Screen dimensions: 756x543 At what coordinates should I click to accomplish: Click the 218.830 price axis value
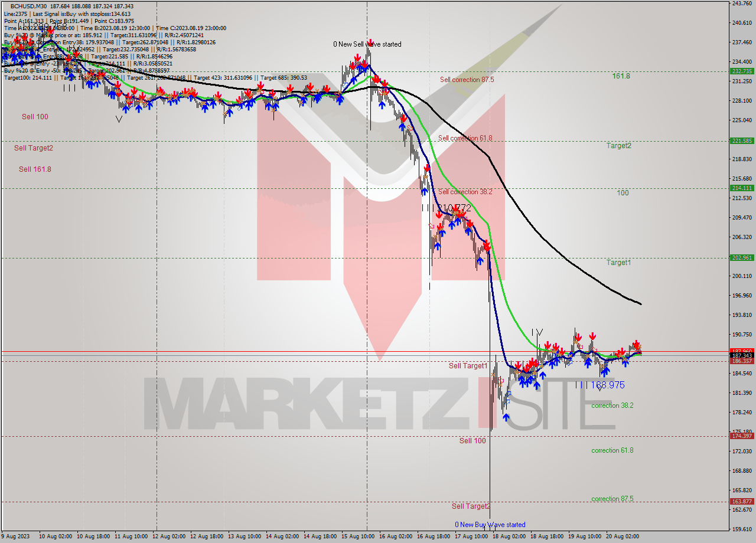coord(742,159)
